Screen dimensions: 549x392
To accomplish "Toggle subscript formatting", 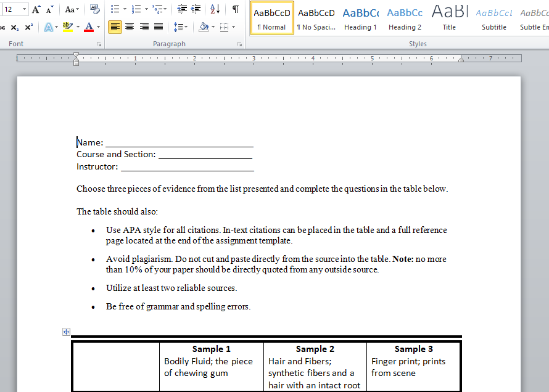I will point(15,27).
